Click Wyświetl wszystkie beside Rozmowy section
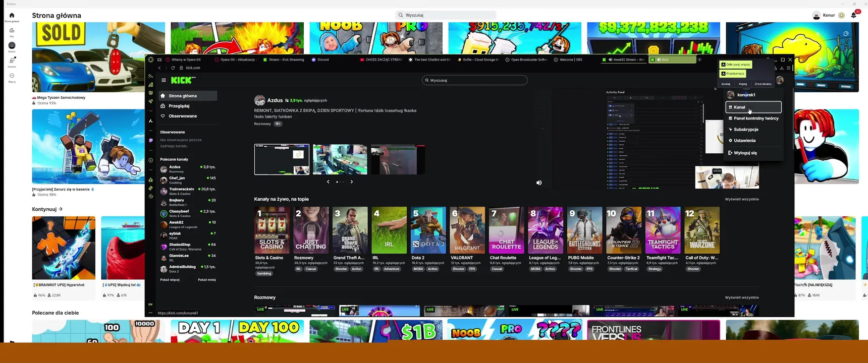 pyautogui.click(x=742, y=297)
